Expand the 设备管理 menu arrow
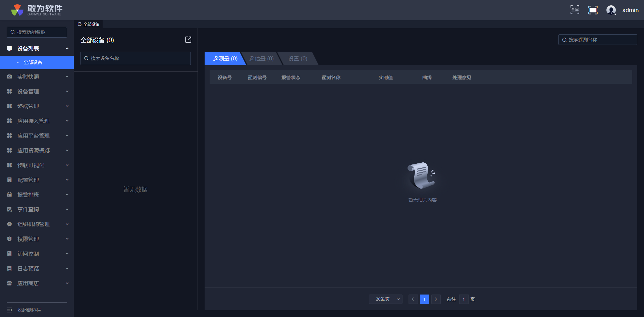Viewport: 644px width, 317px height. tap(67, 92)
